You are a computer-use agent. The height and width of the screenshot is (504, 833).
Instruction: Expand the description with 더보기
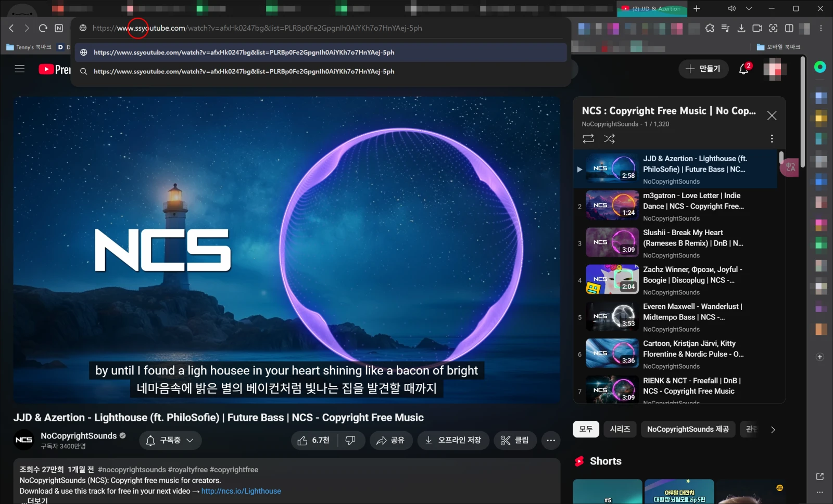[34, 500]
